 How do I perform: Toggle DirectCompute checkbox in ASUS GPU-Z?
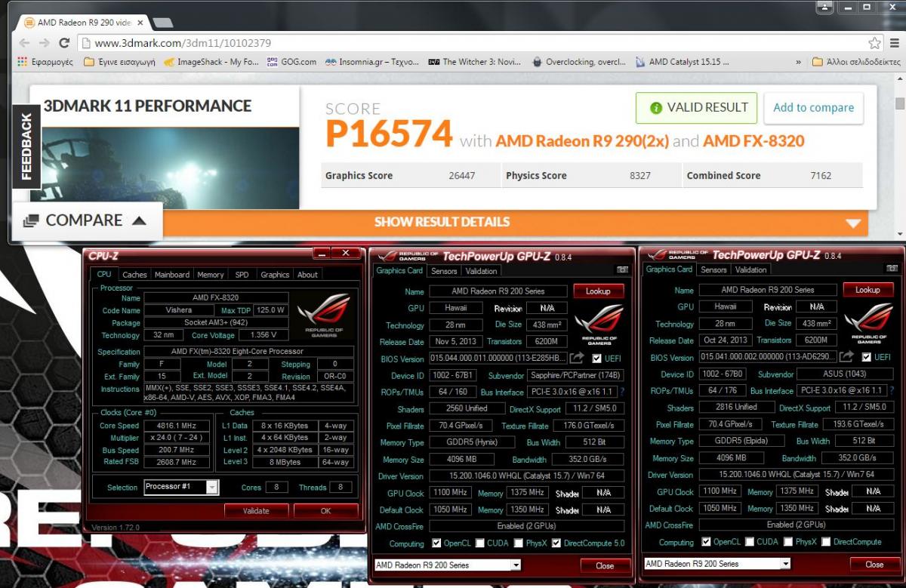pos(826,541)
